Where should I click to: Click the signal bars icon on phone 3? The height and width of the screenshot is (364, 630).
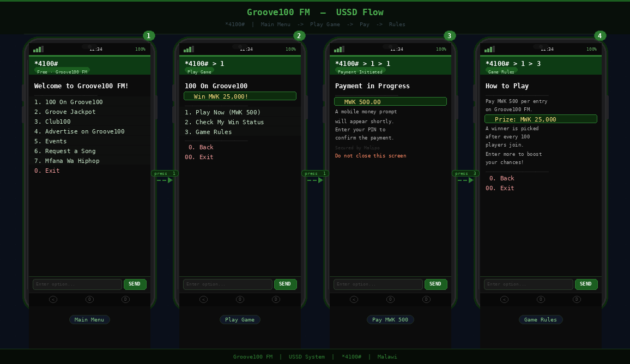pyautogui.click(x=339, y=49)
